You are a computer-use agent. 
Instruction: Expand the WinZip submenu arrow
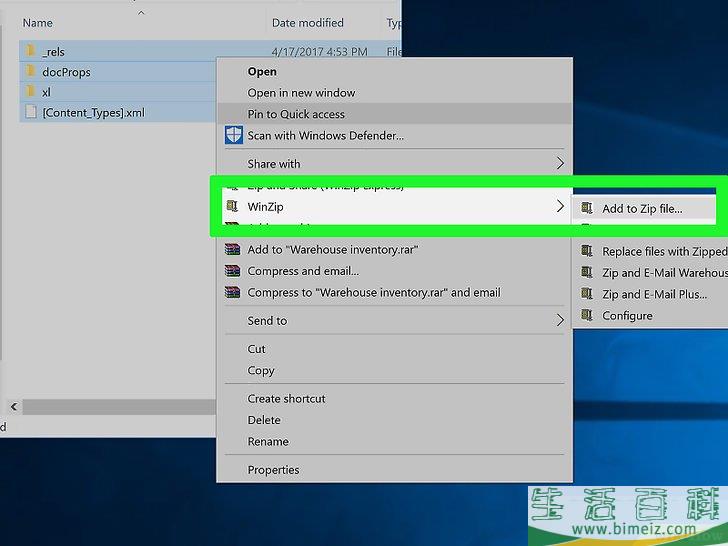click(x=560, y=206)
